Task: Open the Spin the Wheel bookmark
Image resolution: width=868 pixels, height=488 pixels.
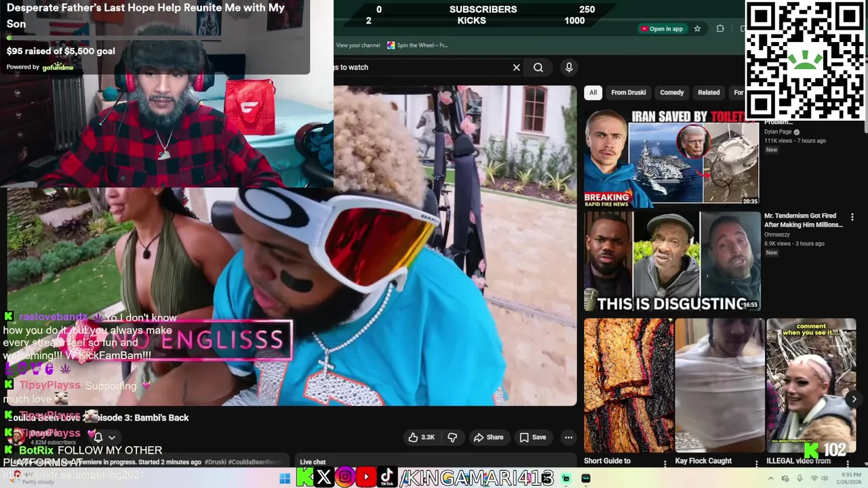Action: [x=418, y=45]
